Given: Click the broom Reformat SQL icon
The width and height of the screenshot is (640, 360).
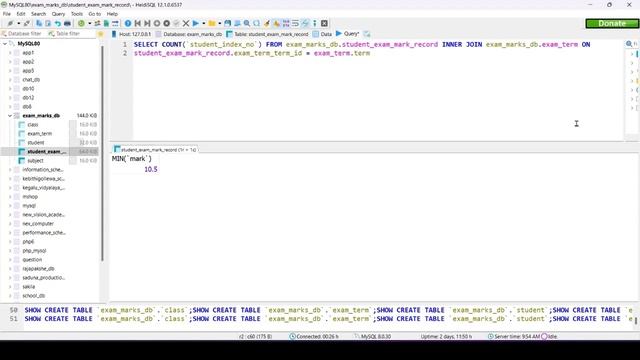Looking at the screenshot, I should [x=267, y=23].
